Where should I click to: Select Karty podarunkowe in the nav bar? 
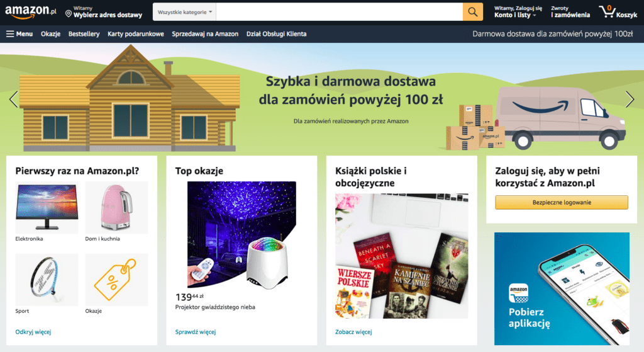136,34
